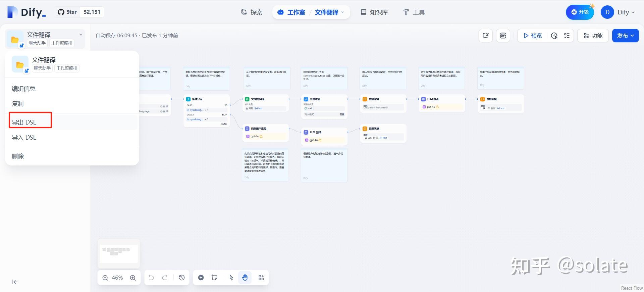Zoom in the canvas

133,278
